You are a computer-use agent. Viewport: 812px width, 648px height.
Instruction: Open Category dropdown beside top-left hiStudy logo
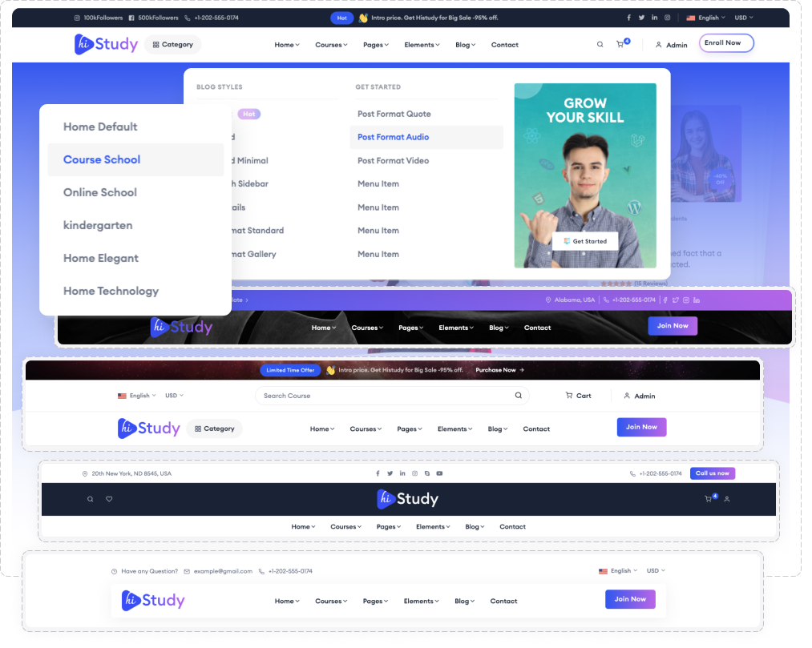(173, 45)
